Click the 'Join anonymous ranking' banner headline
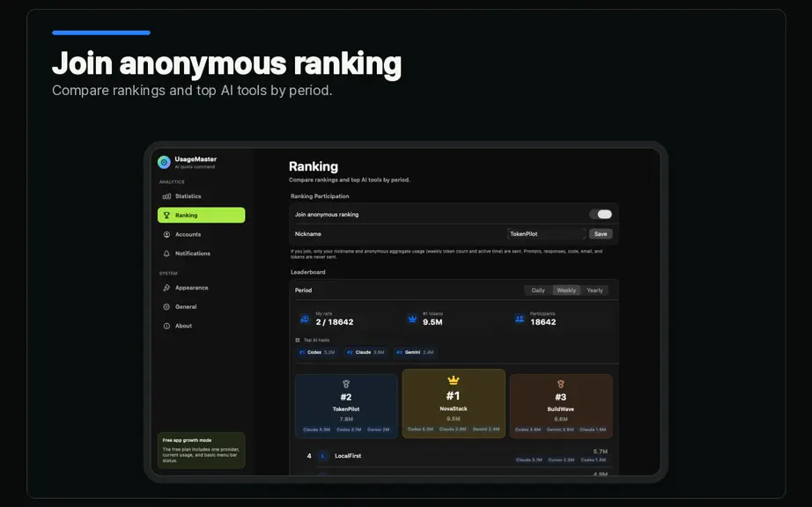 pyautogui.click(x=227, y=63)
